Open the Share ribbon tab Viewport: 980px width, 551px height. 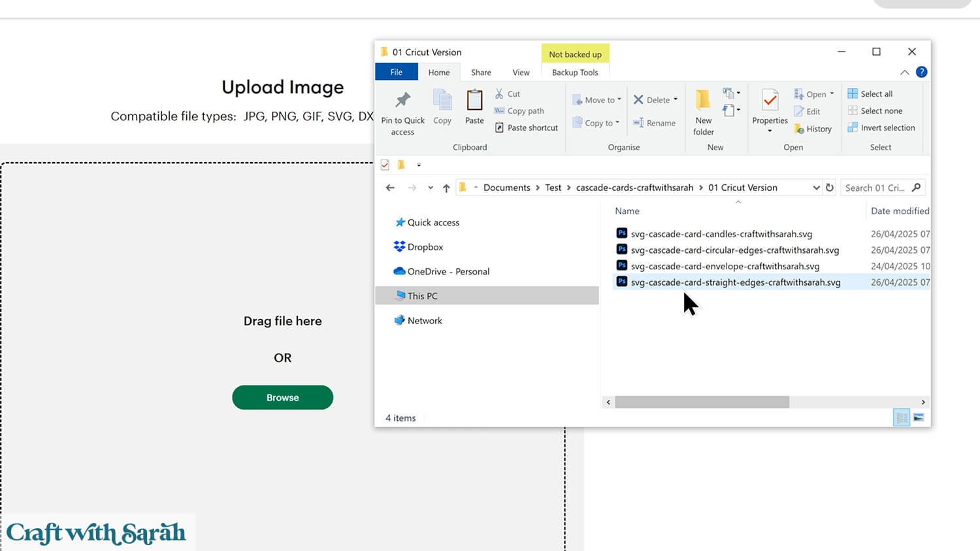pyautogui.click(x=481, y=73)
